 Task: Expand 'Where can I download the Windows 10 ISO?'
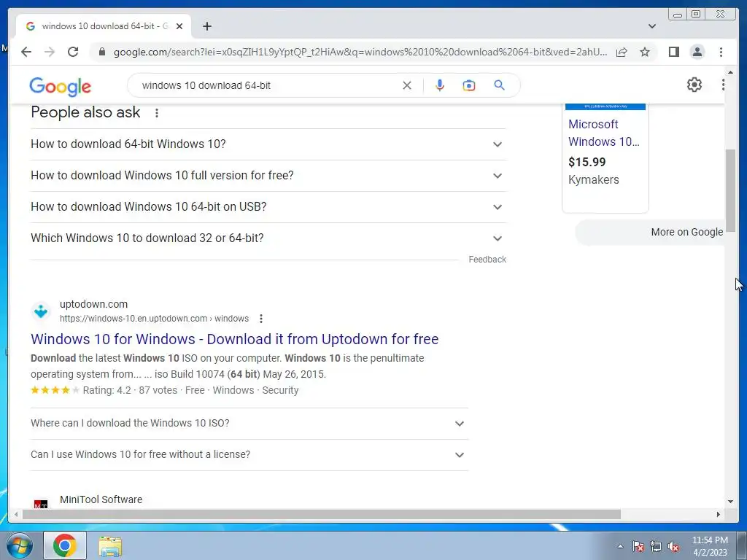pyautogui.click(x=249, y=424)
